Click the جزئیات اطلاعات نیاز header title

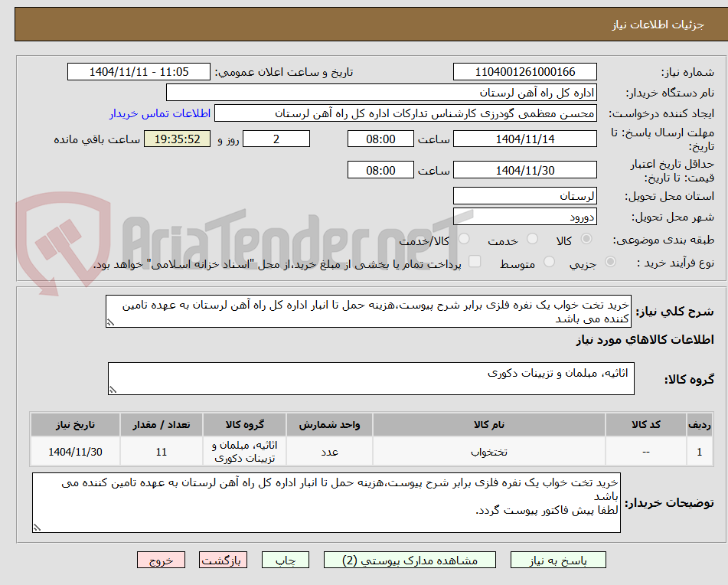coord(658,25)
